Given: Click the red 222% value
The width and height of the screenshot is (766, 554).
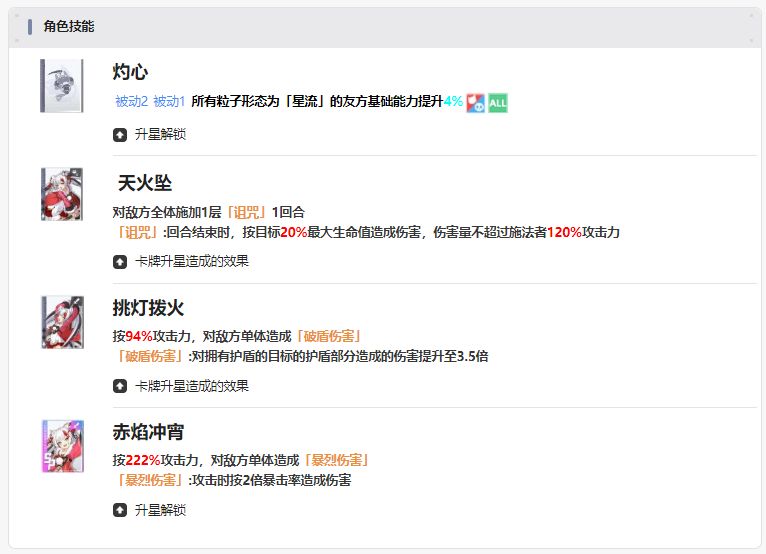Looking at the screenshot, I should click(143, 461).
